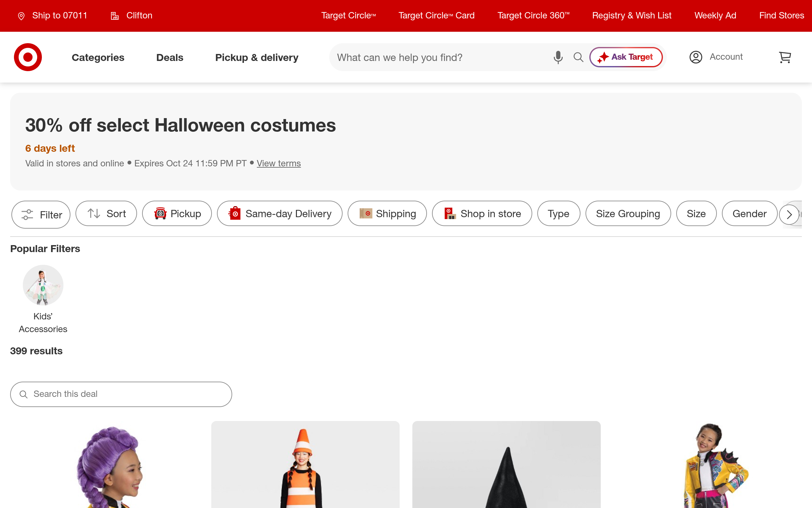
Task: View the Weekly Ad
Action: [715, 16]
